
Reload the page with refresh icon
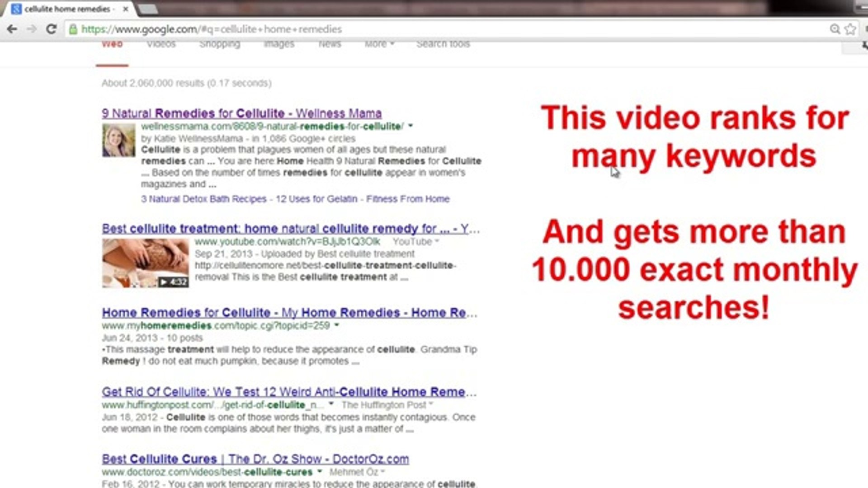(52, 29)
